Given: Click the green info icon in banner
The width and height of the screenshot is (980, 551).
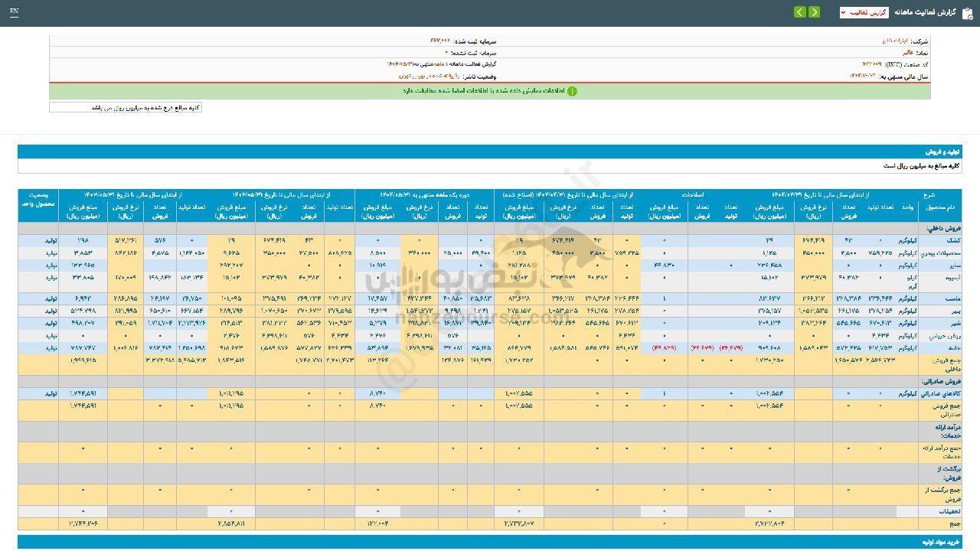Looking at the screenshot, I should click(572, 91).
